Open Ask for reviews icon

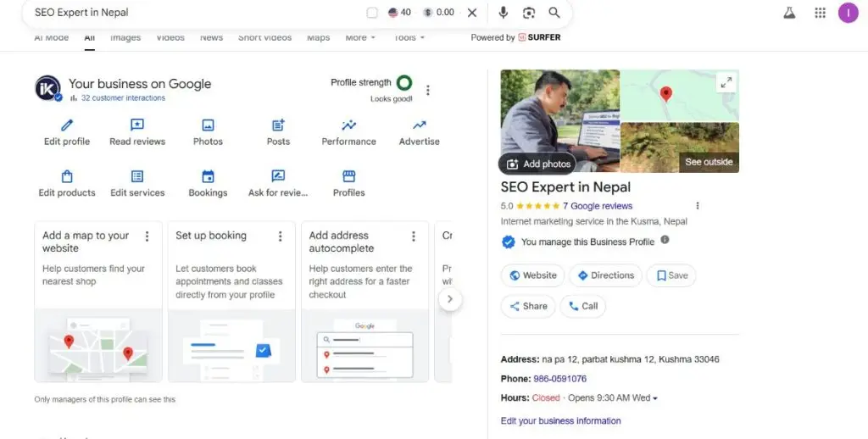click(278, 176)
